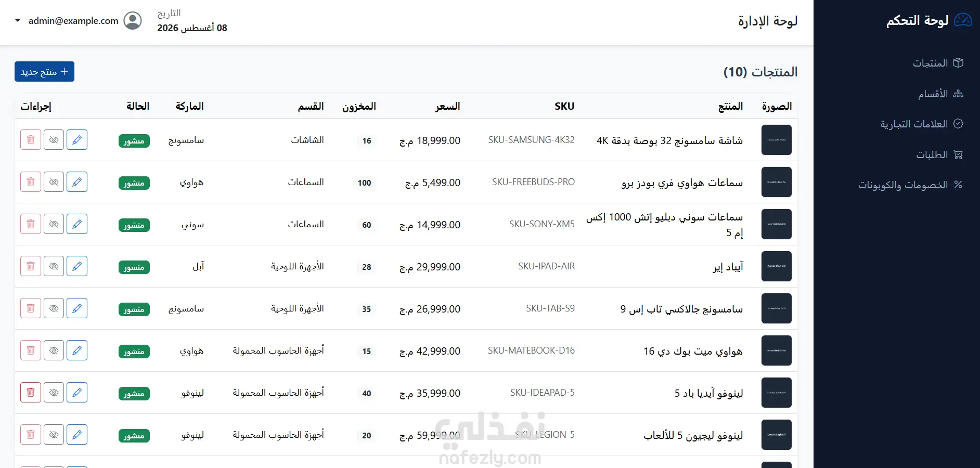Click the SKU-FREEBUDS-PRO cell

pyautogui.click(x=533, y=182)
